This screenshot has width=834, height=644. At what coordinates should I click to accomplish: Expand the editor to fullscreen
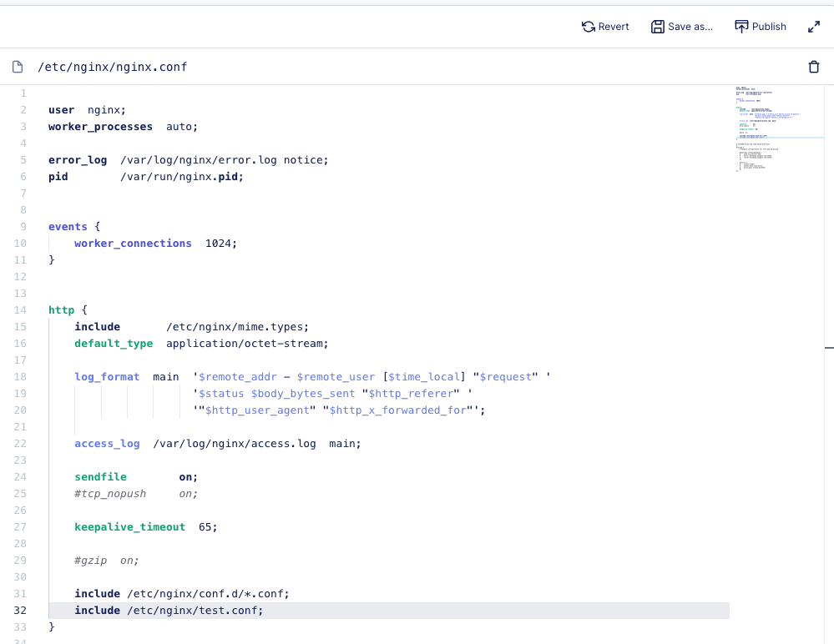pyautogui.click(x=814, y=27)
